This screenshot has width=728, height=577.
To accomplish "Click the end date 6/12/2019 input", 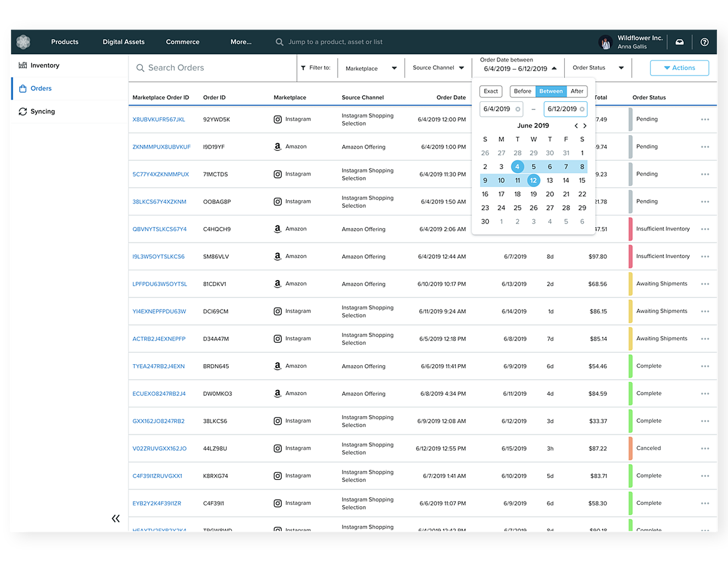I will point(565,109).
